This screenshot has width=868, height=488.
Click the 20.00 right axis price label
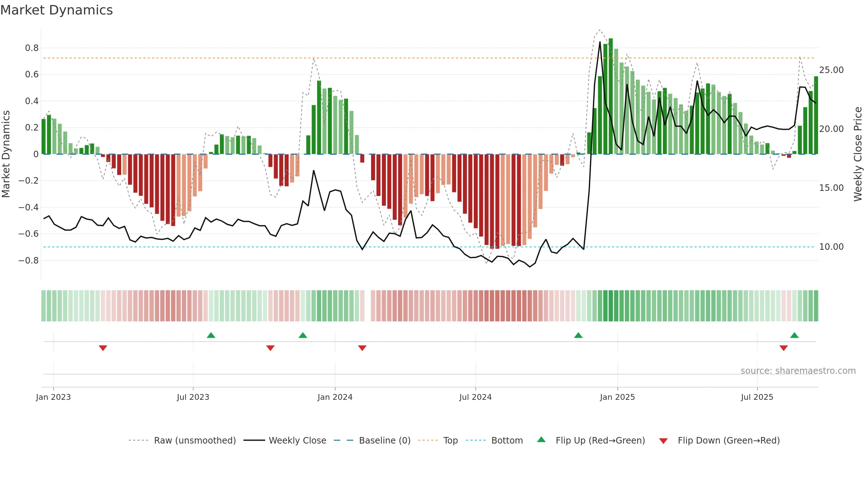click(x=831, y=129)
